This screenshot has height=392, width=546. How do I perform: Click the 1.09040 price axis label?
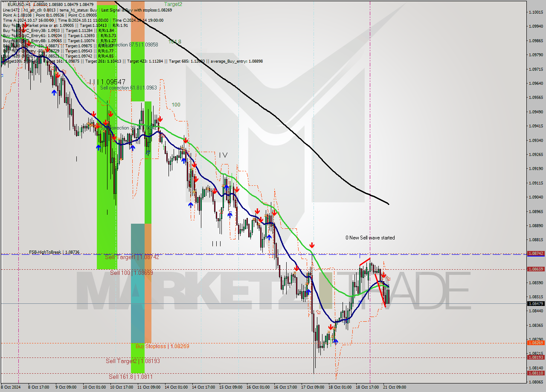(536, 197)
